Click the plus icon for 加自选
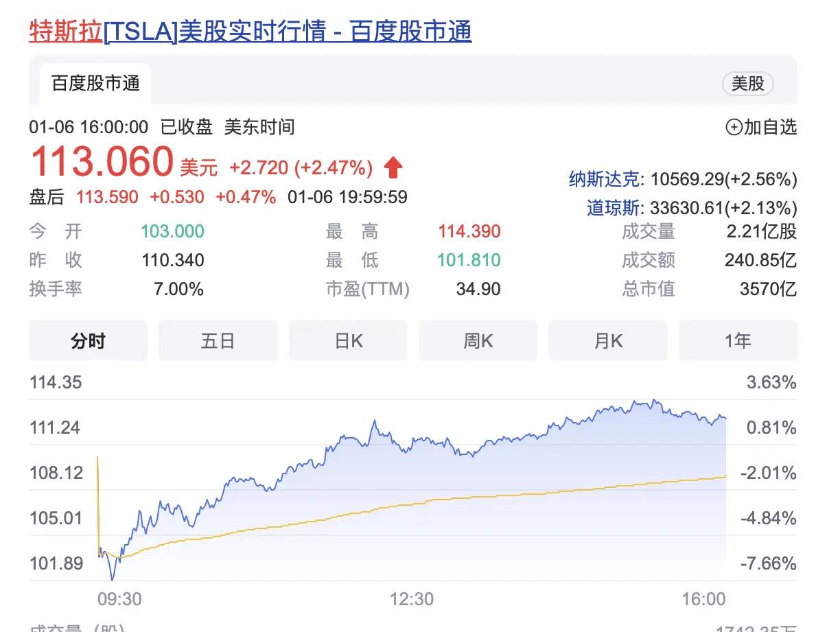This screenshot has width=840, height=632. pyautogui.click(x=734, y=127)
